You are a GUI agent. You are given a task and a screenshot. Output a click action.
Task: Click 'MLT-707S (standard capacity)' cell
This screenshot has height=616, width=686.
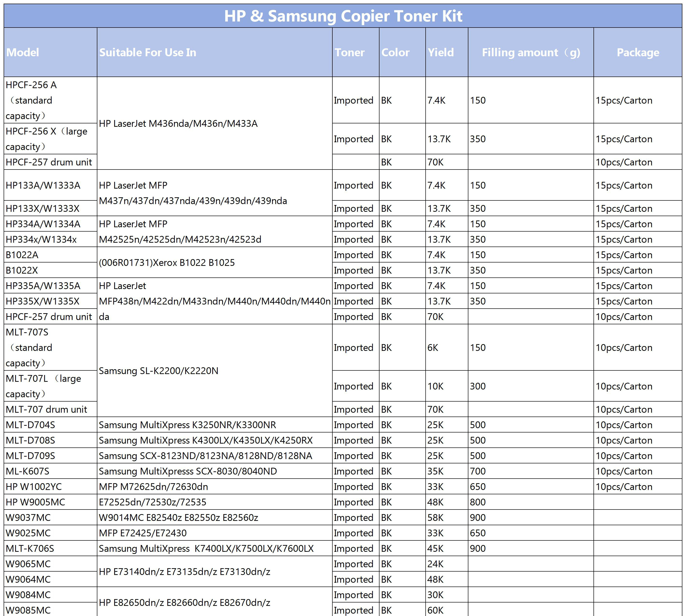pos(50,347)
